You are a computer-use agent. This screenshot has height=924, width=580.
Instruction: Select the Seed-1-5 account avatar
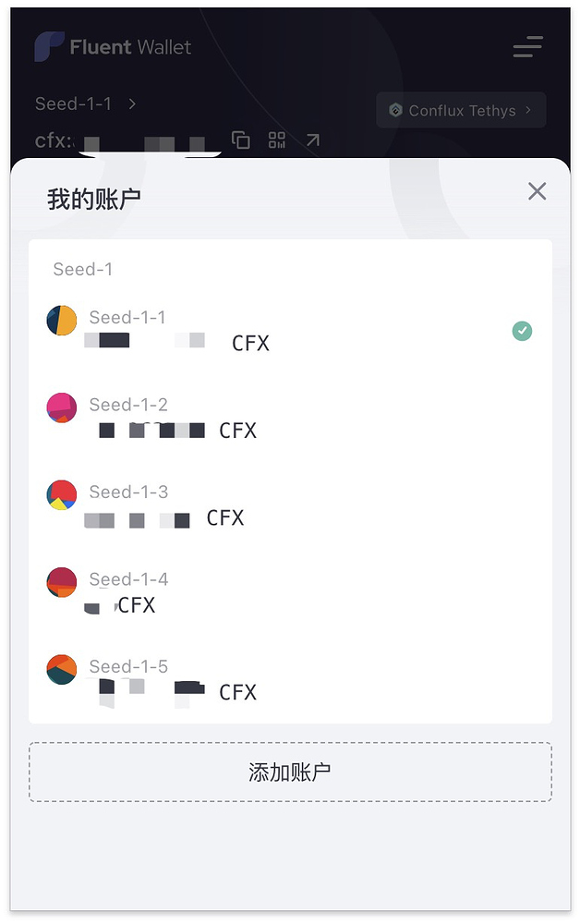(62, 668)
